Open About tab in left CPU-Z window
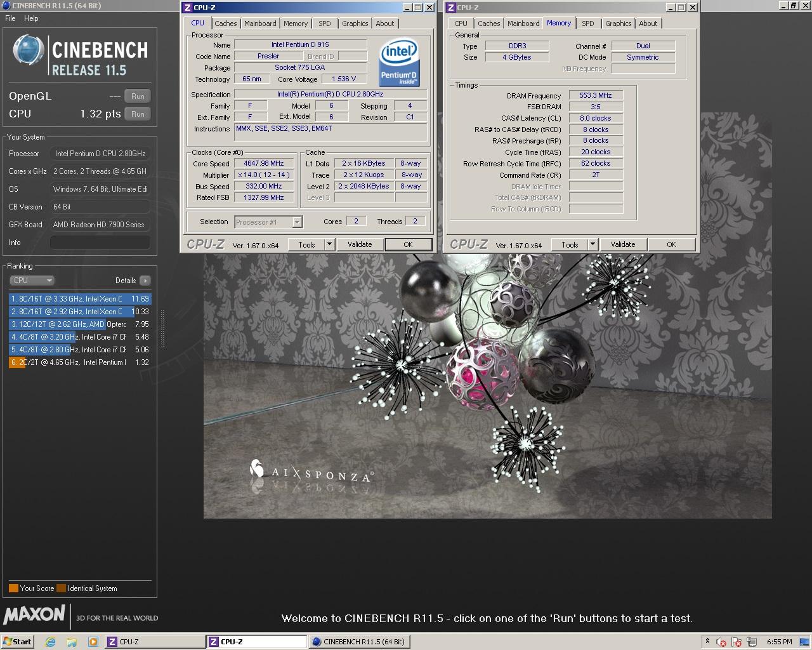The image size is (812, 650). [385, 23]
